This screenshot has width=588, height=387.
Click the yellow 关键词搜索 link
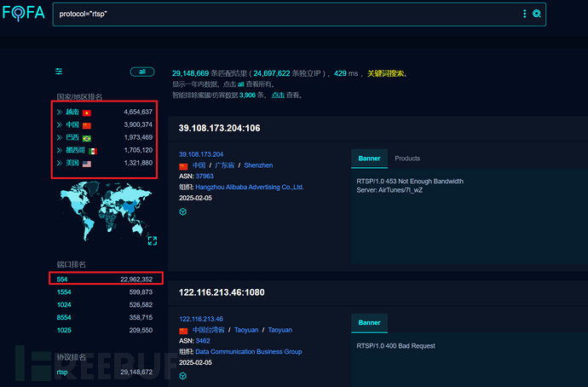point(385,73)
